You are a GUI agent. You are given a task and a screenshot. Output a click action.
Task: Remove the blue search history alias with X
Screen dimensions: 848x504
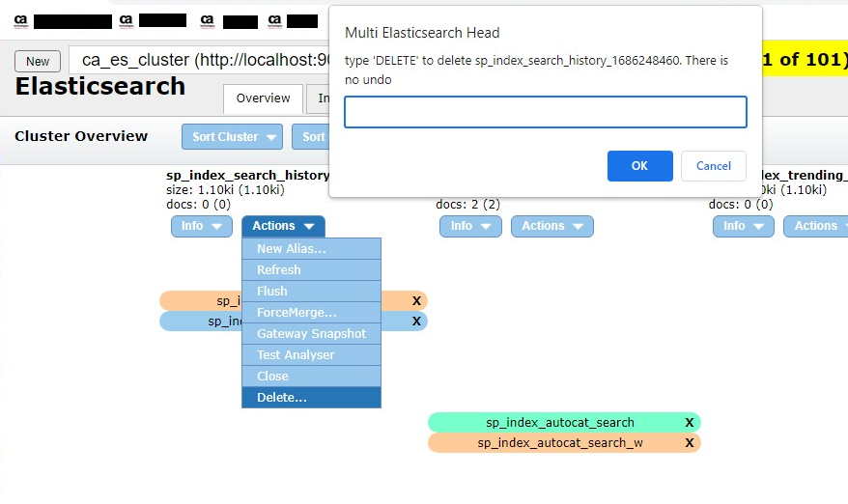pyautogui.click(x=416, y=322)
